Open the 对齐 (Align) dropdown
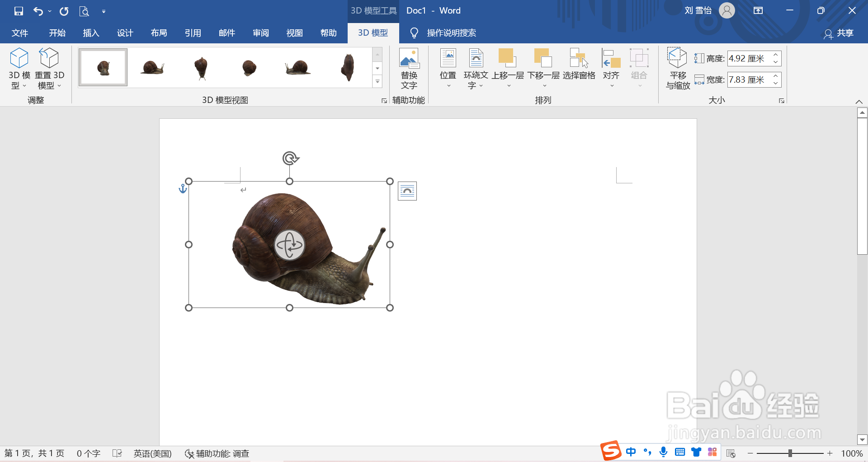The height and width of the screenshot is (462, 868). tap(611, 69)
